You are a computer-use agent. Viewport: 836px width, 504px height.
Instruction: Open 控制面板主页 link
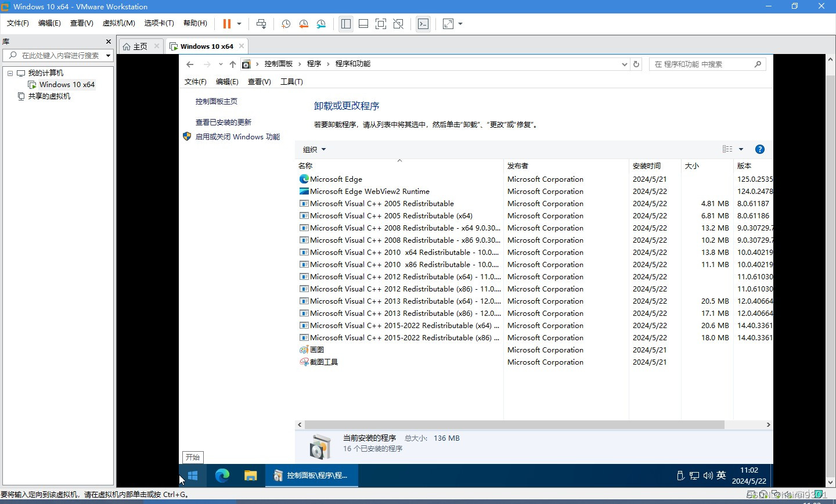[x=217, y=101]
